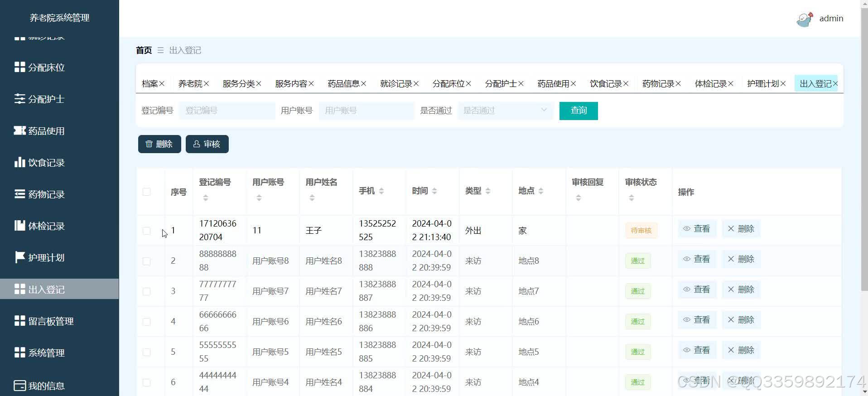The image size is (868, 396).
Task: Focus the 用户账号 input field
Action: coord(366,111)
